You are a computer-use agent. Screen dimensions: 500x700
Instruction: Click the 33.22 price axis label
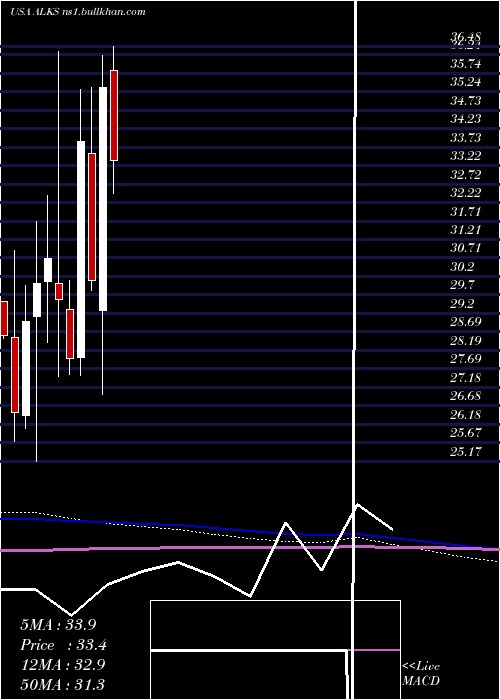(466, 156)
